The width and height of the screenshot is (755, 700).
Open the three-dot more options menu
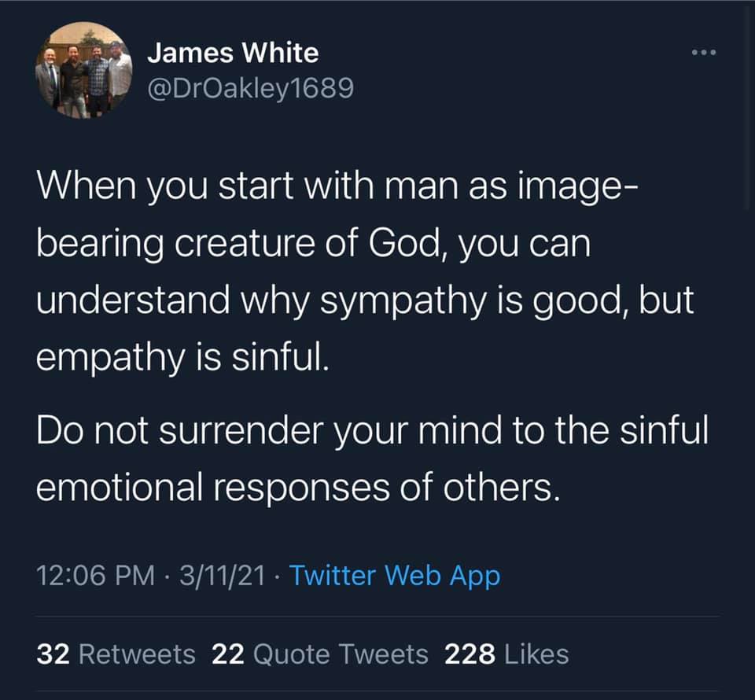pos(704,52)
